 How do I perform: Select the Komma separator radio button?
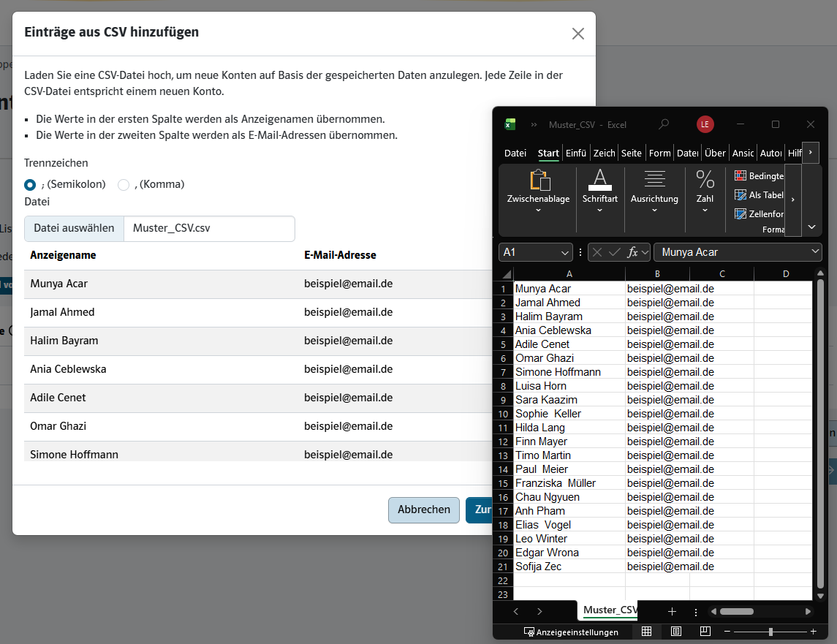click(124, 185)
